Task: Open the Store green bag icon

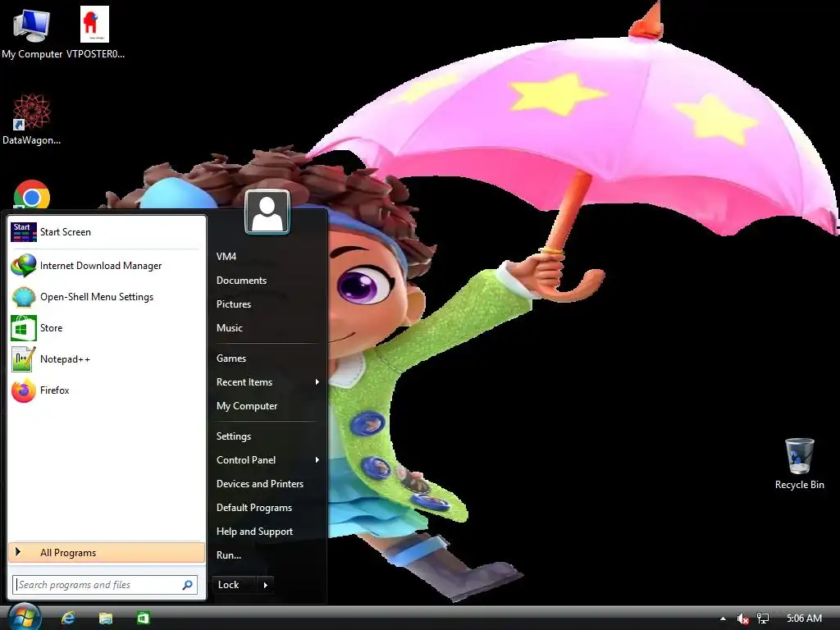Action: [24, 328]
